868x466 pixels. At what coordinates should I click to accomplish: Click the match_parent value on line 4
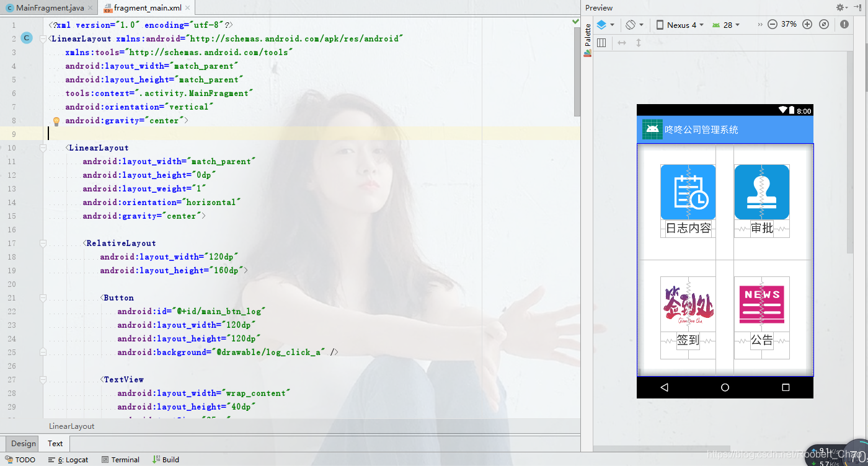coord(206,66)
